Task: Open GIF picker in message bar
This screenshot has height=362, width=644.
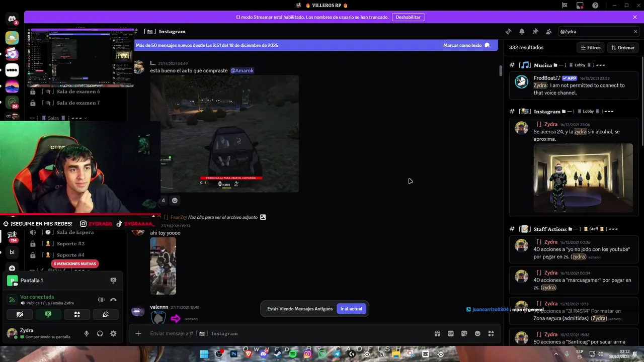Action: (x=451, y=333)
